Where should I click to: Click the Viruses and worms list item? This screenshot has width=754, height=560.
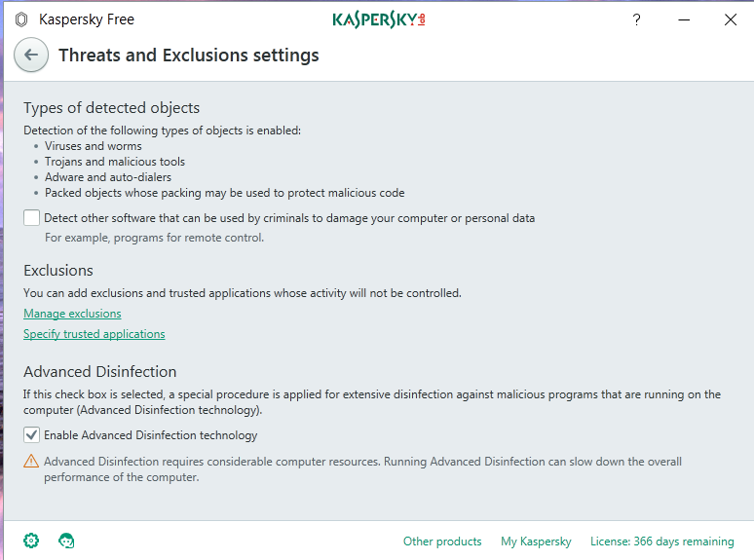[x=94, y=146]
